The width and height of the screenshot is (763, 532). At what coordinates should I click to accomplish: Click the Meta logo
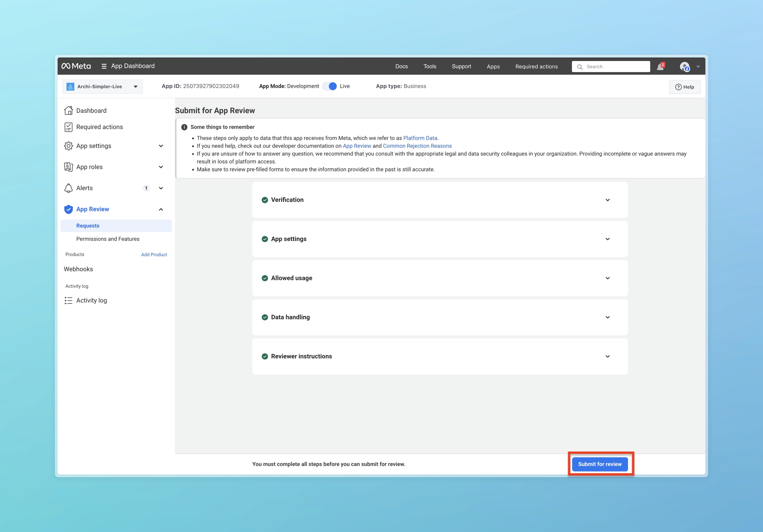coord(76,66)
